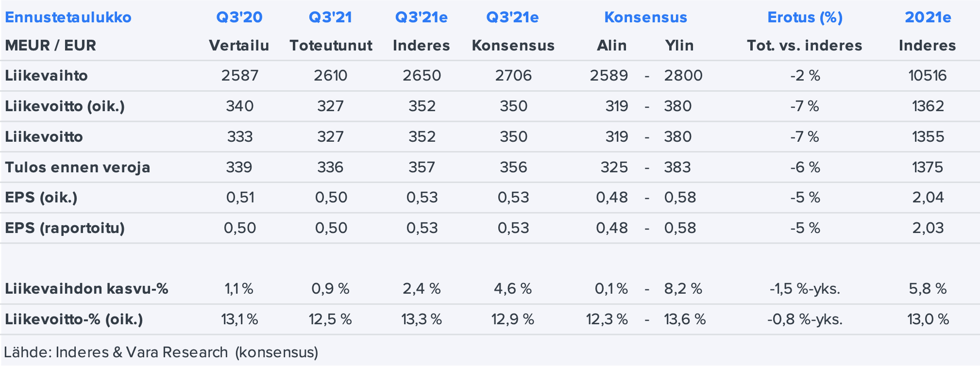
Task: Click the Toteutunut column subheader
Action: point(331,46)
